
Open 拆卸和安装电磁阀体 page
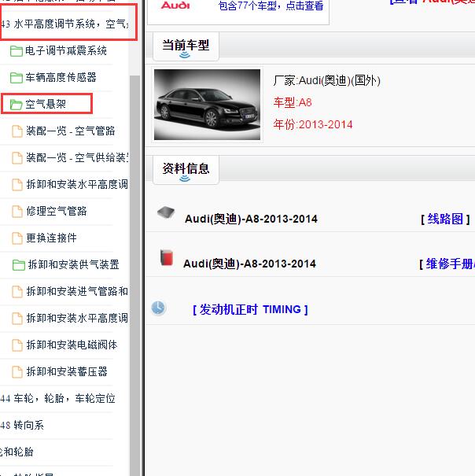click(72, 345)
